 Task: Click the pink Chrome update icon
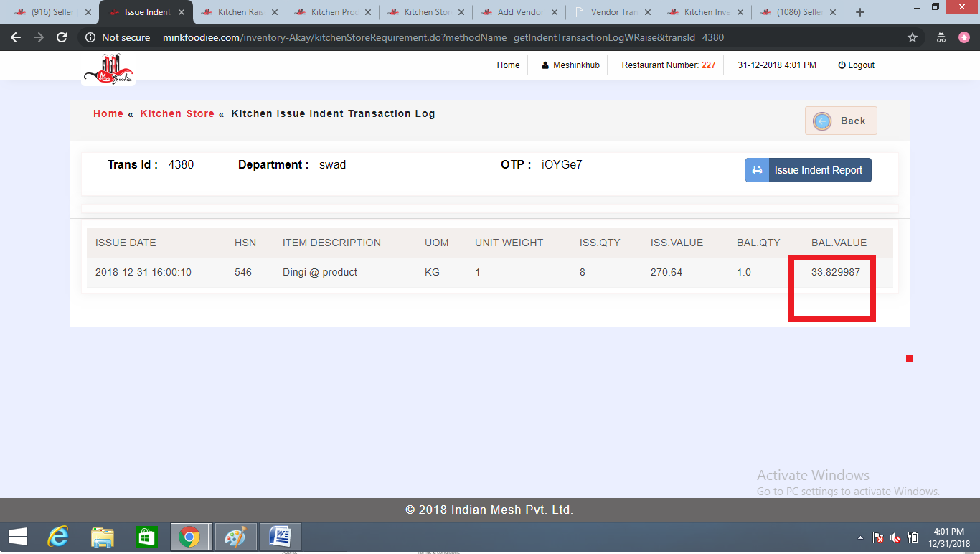click(x=964, y=37)
